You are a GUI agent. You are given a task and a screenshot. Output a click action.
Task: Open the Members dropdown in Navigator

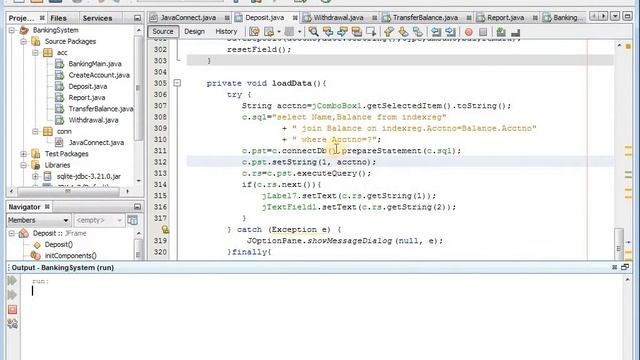coord(38,220)
